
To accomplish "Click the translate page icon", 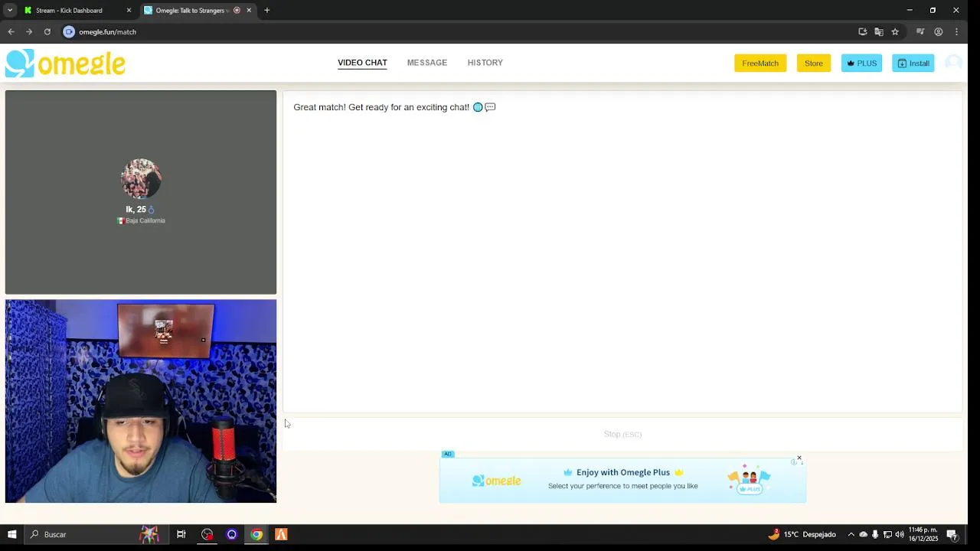I will 879,32.
